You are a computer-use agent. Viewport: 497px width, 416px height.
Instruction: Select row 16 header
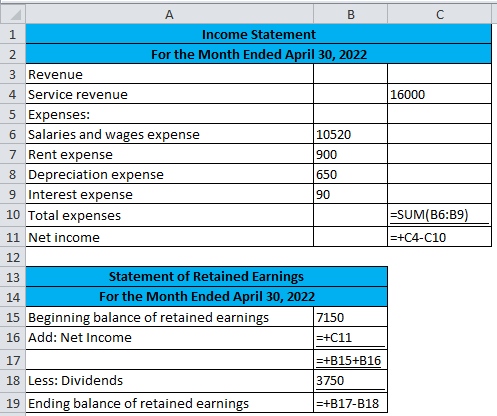point(13,338)
